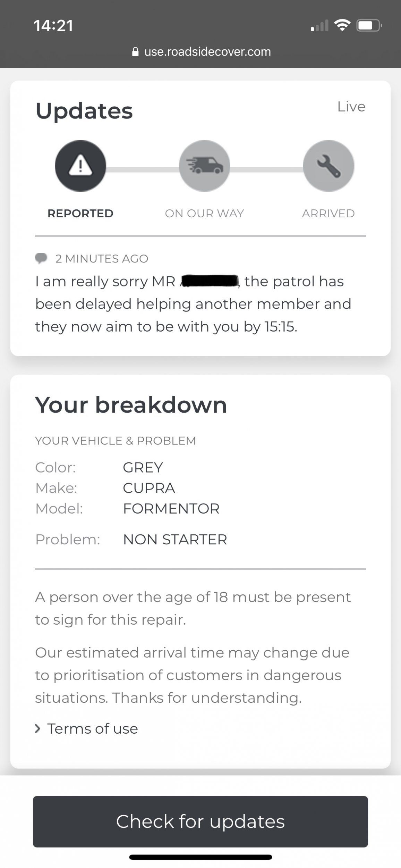Screen dimensions: 401x868
Task: Tap the cellular signal bars icon
Action: pyautogui.click(x=319, y=26)
